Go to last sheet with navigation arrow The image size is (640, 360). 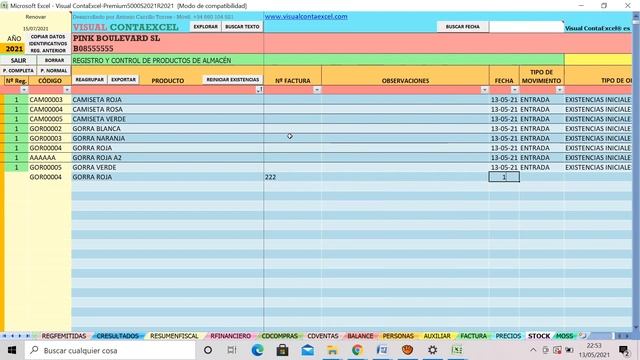(27, 336)
